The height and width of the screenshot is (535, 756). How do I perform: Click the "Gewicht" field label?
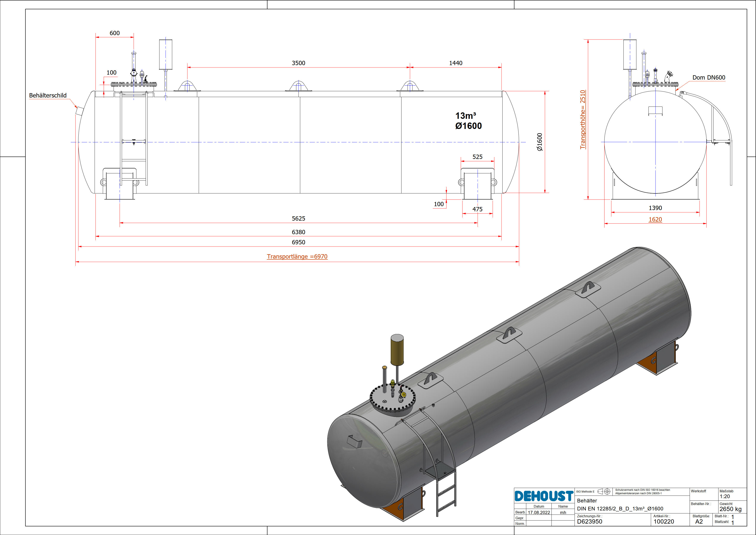(726, 504)
